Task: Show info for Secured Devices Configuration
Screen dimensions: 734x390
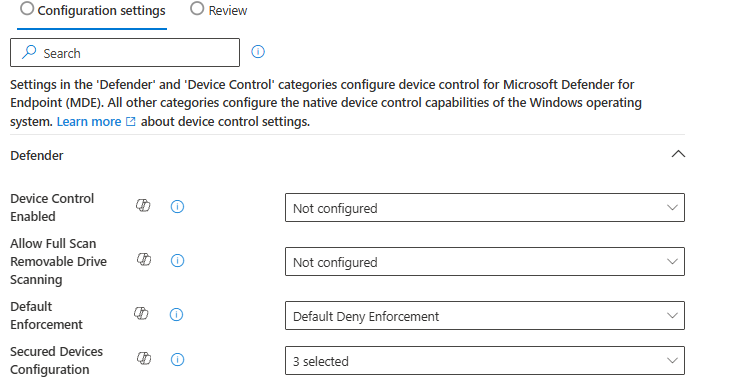Action: pos(177,360)
